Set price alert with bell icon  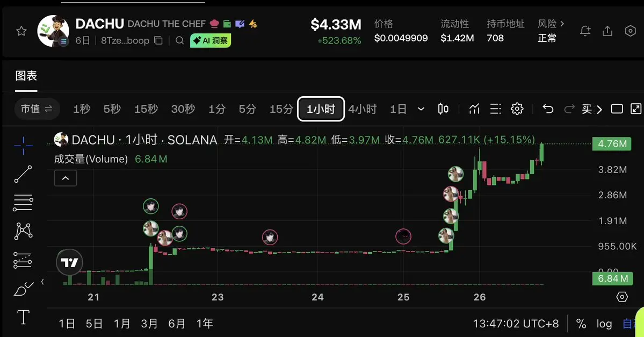click(585, 31)
